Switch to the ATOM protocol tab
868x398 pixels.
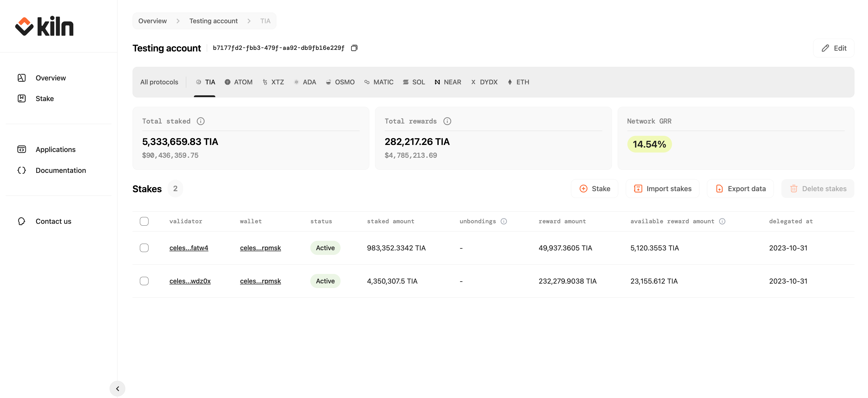239,82
